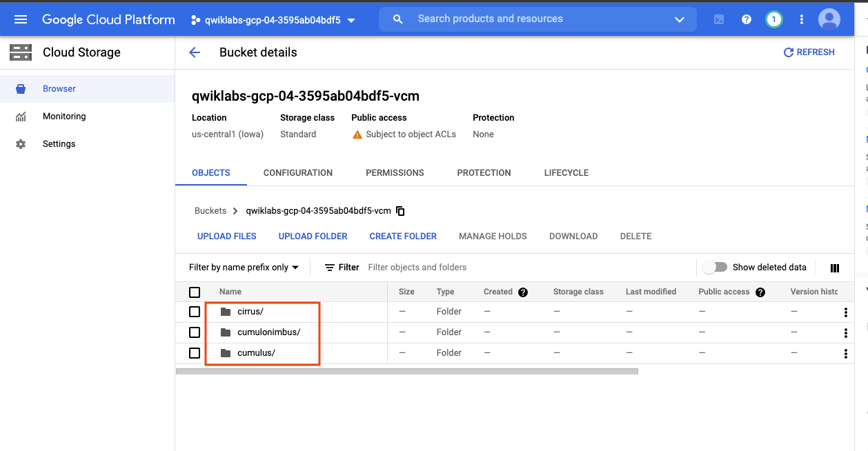868x451 pixels.
Task: Click UPLOAD FOLDER
Action: coord(313,237)
